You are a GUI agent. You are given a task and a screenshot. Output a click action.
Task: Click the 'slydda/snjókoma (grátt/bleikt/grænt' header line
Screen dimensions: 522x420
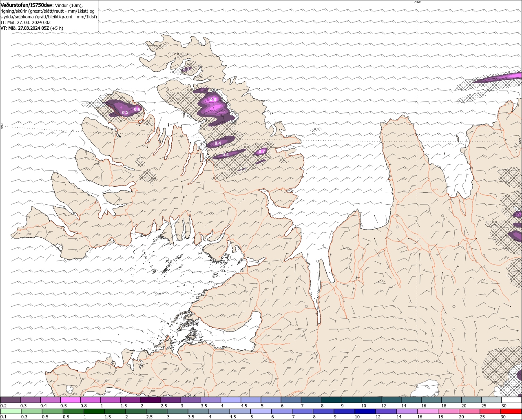[x=49, y=17]
